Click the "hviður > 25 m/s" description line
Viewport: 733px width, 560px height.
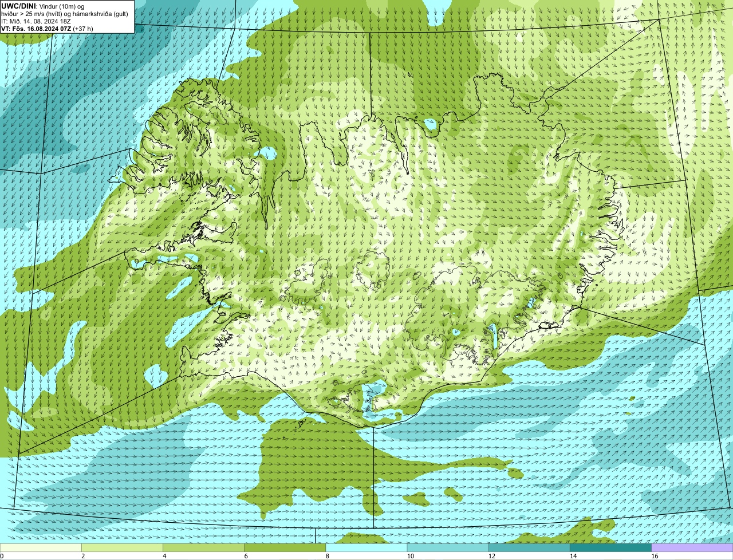(65, 14)
